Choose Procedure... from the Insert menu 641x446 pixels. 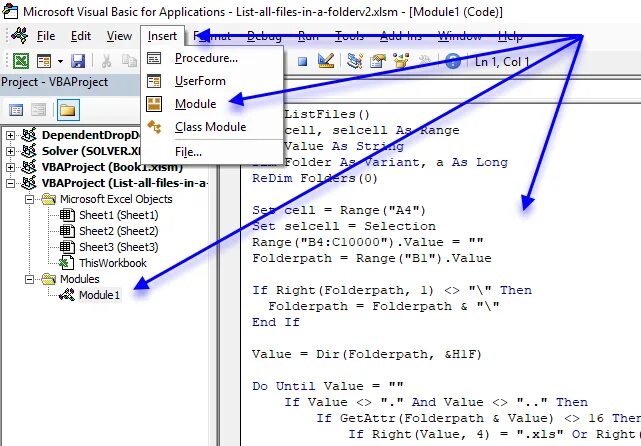click(212, 58)
